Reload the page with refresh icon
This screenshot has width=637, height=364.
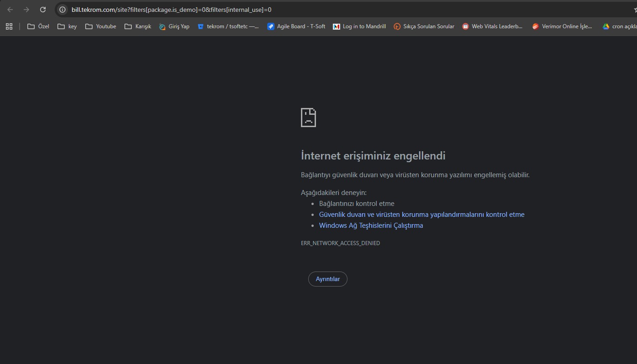(43, 10)
